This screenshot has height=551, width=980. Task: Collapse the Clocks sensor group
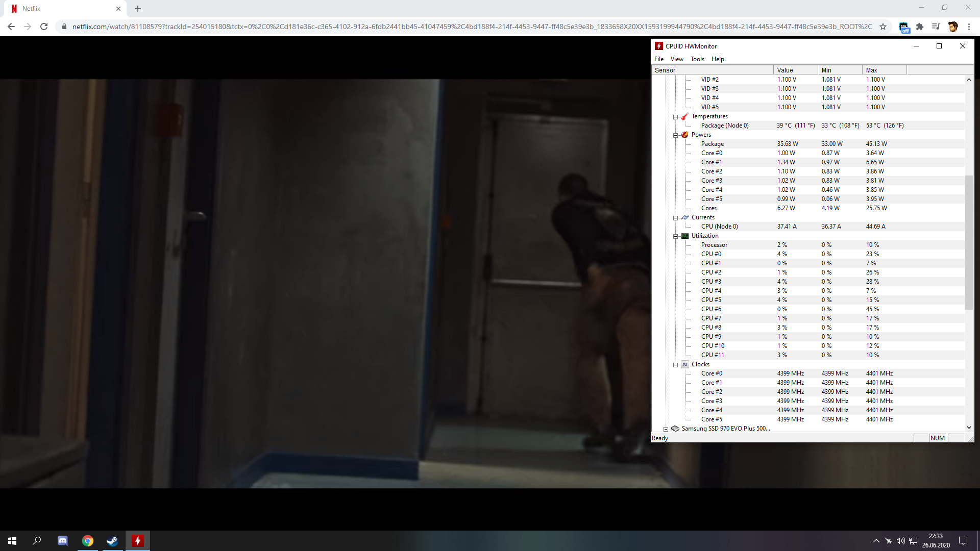pyautogui.click(x=675, y=365)
